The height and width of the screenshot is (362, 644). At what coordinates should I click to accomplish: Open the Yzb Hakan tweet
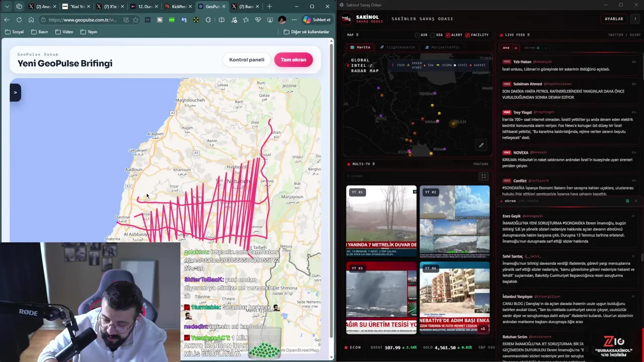(x=569, y=65)
